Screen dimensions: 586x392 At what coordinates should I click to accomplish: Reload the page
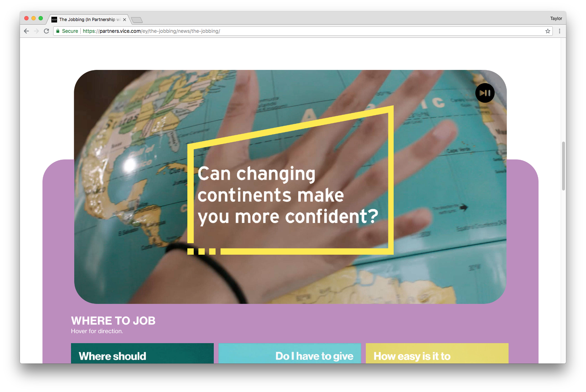tap(46, 31)
